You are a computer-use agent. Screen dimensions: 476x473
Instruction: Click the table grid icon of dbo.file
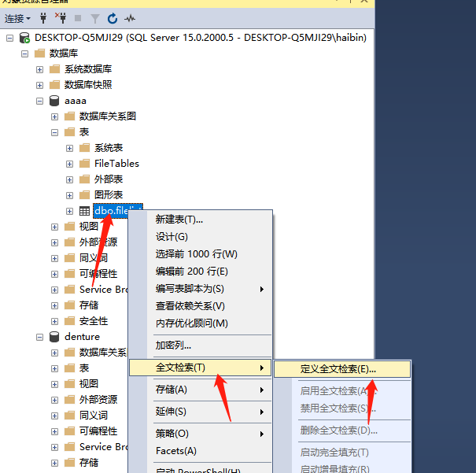[x=84, y=211]
